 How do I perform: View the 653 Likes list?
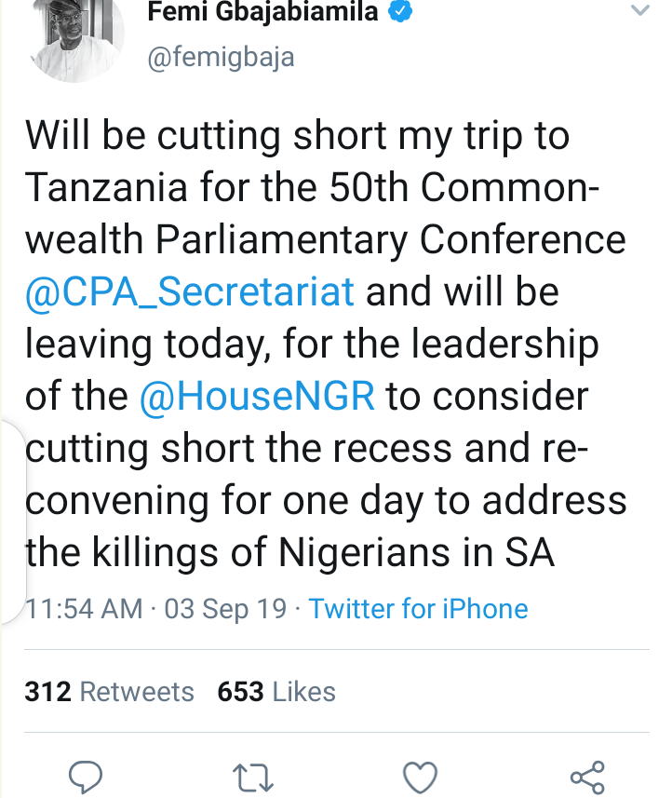coord(276,692)
